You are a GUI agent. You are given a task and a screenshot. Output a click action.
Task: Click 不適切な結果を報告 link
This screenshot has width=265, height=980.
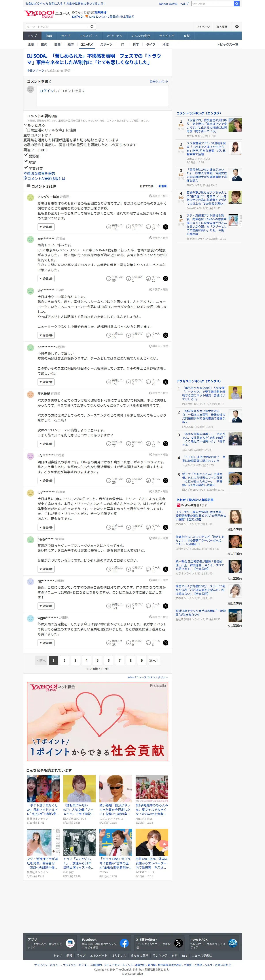(39, 174)
